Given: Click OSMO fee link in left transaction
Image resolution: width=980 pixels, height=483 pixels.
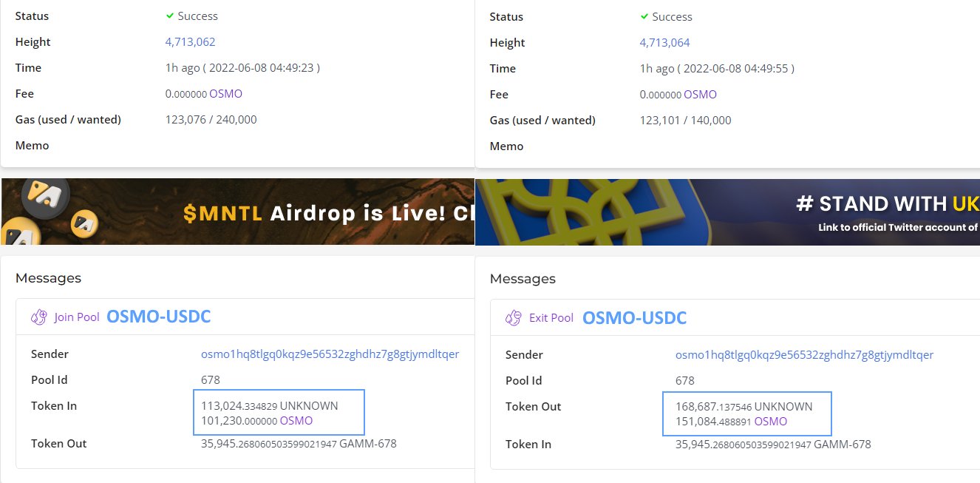Looking at the screenshot, I should tap(225, 94).
